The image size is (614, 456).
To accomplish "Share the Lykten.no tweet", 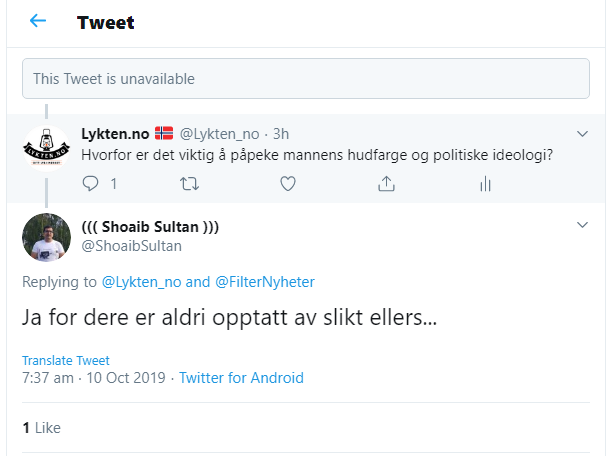I will (x=386, y=183).
